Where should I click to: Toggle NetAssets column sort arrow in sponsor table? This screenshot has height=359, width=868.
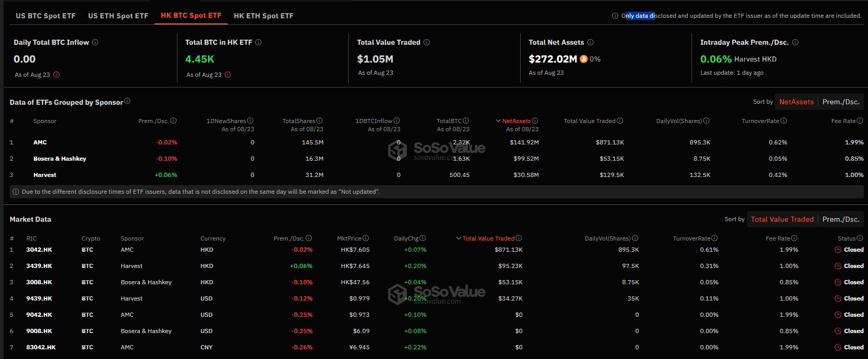pyautogui.click(x=498, y=121)
